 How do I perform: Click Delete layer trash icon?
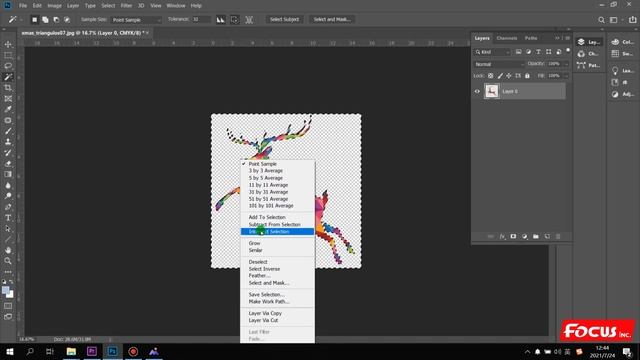[x=558, y=236]
